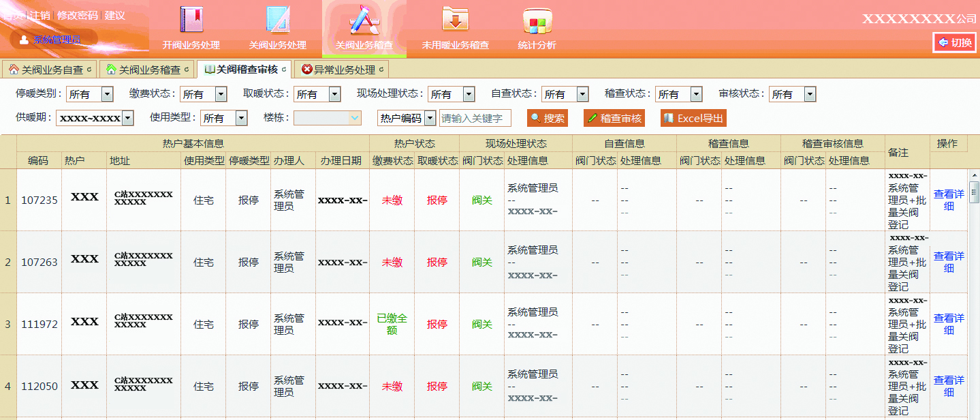Click the 搜索 search button

pos(548,119)
